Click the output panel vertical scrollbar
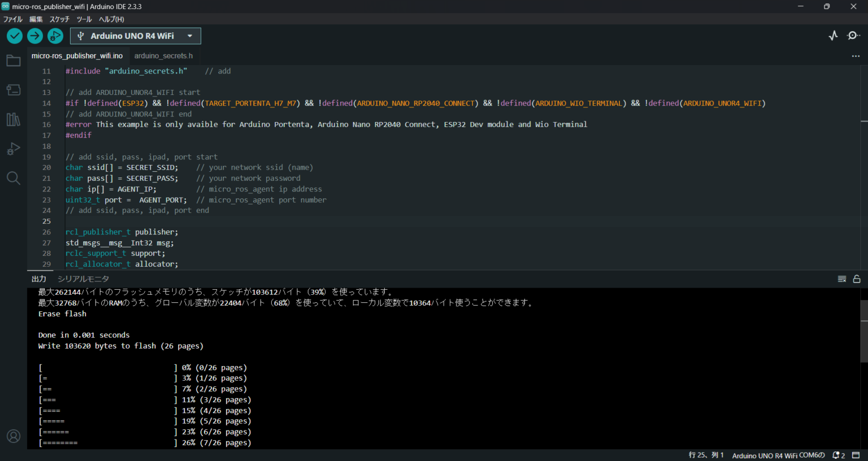The width and height of the screenshot is (868, 461). (863, 331)
